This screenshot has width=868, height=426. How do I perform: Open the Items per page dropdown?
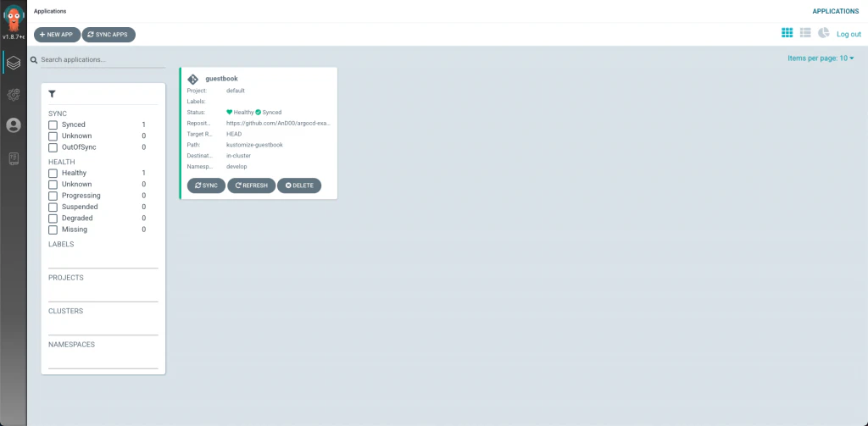(x=821, y=58)
